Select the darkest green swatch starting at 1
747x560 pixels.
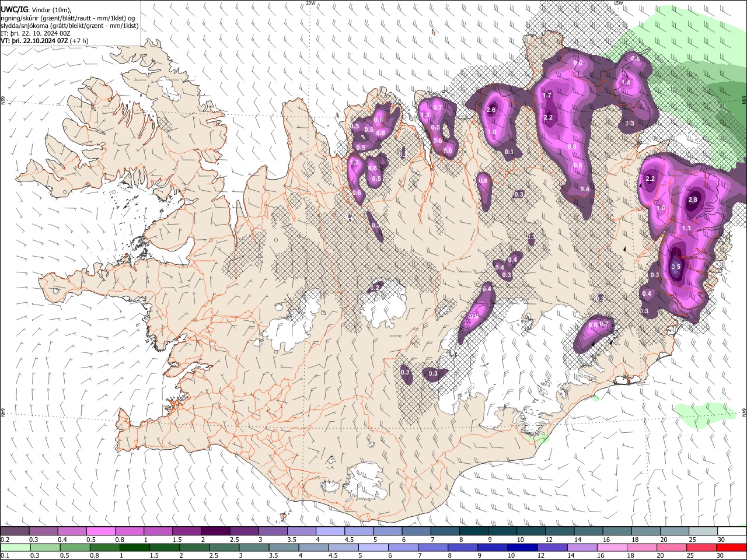pyautogui.click(x=134, y=547)
